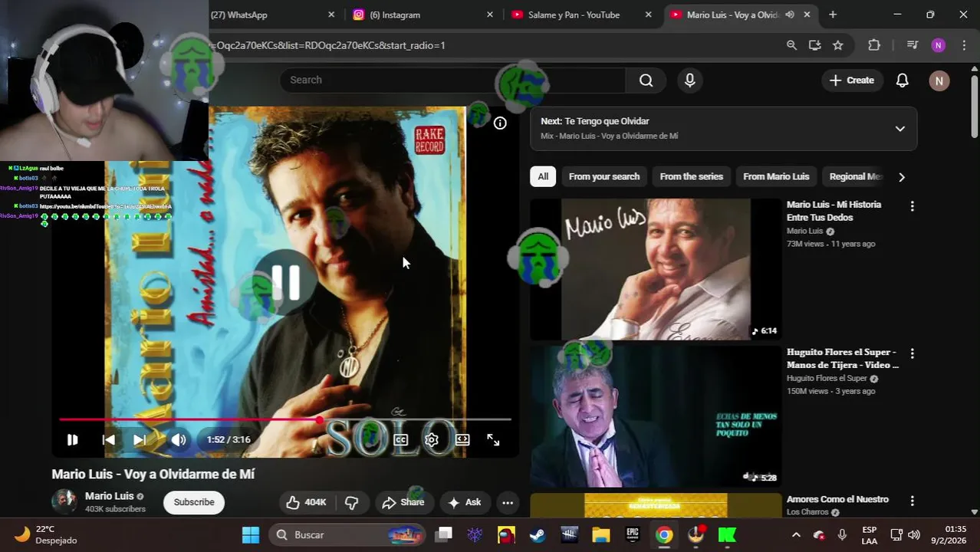
Task: Open Chrome extensions puzzle icon
Action: pyautogui.click(x=874, y=45)
